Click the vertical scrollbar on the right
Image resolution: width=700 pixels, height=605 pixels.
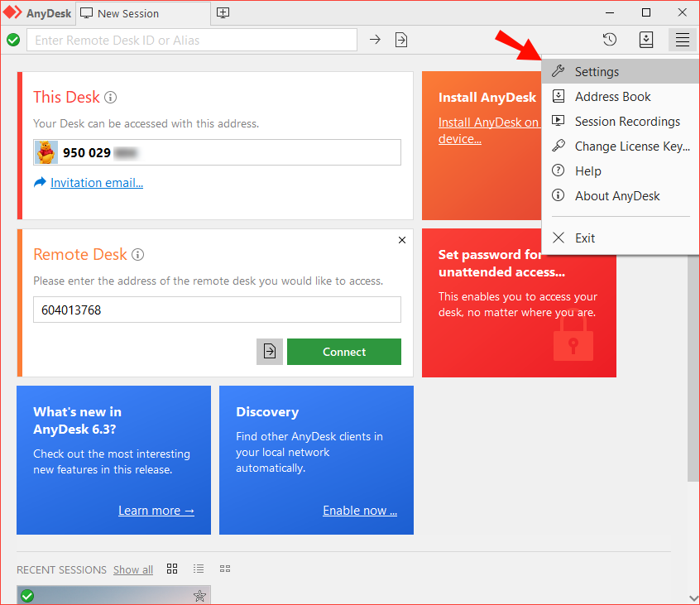click(x=693, y=368)
